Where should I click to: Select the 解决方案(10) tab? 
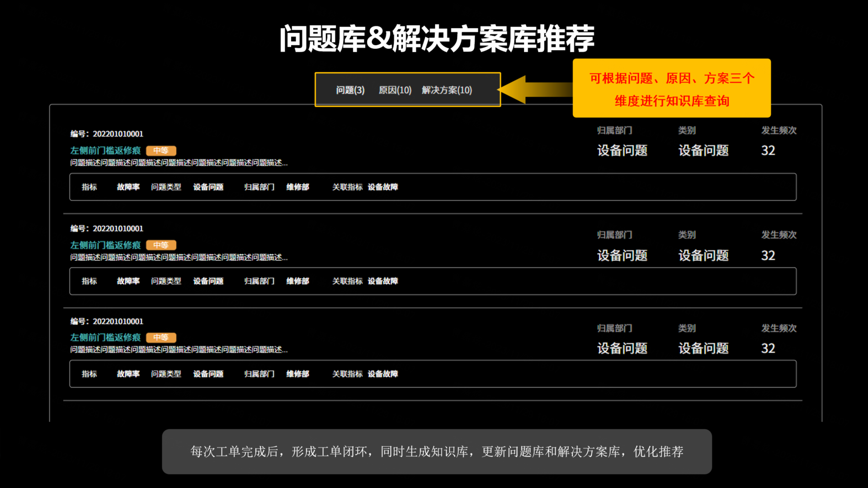[x=447, y=90]
